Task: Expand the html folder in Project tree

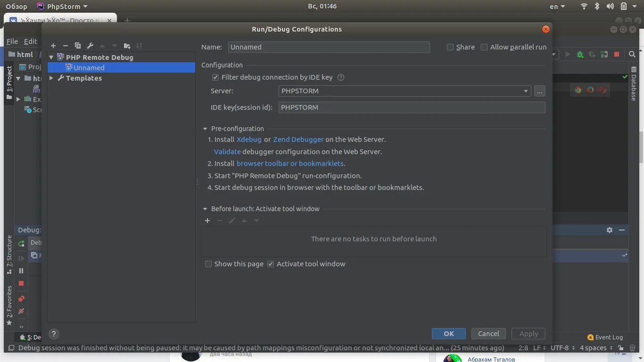Action: [x=18, y=78]
